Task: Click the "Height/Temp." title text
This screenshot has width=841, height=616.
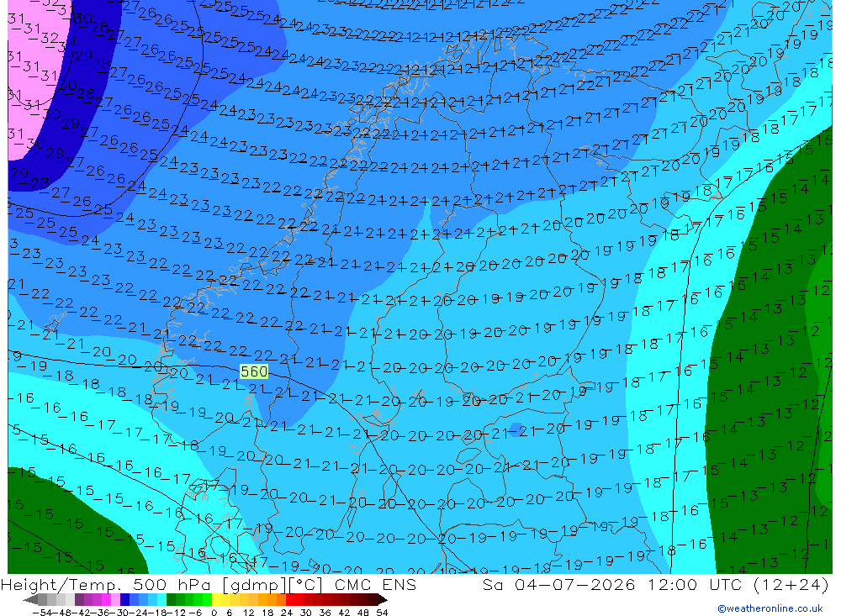Action: 61,586
